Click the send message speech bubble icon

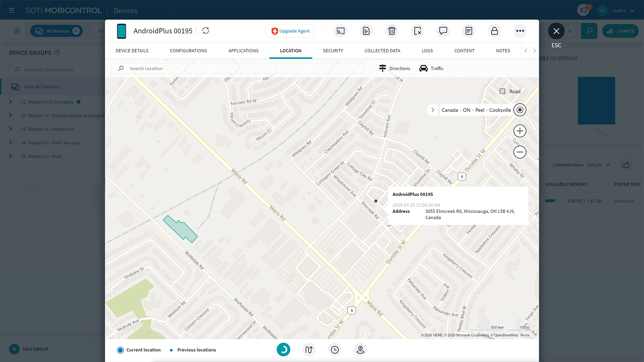[443, 31]
